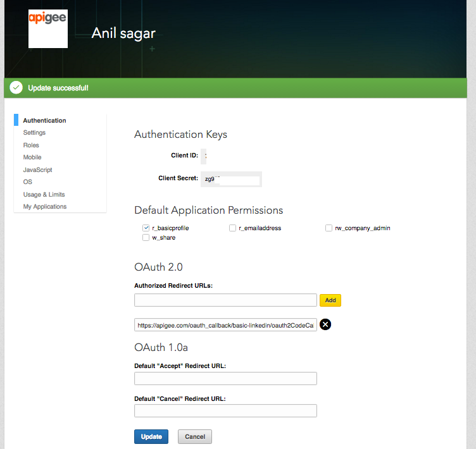
Task: Click the Client Secret value field
Action: click(231, 180)
